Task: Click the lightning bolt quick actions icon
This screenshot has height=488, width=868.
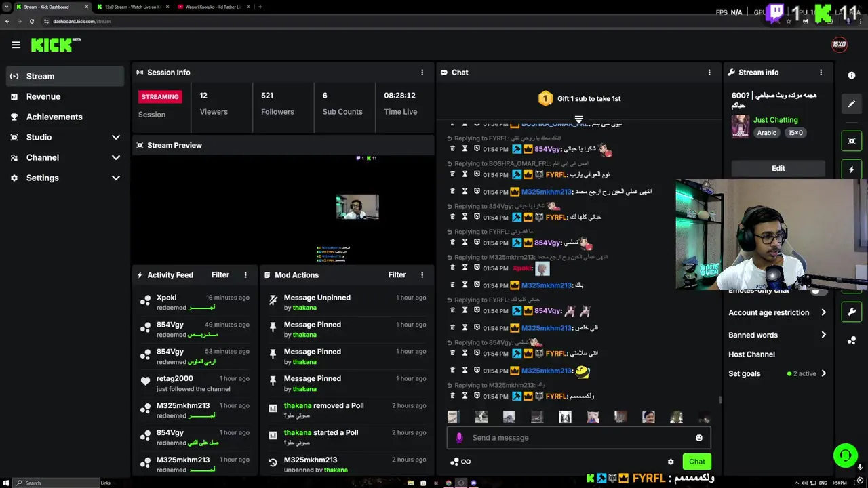Action: pyautogui.click(x=852, y=169)
